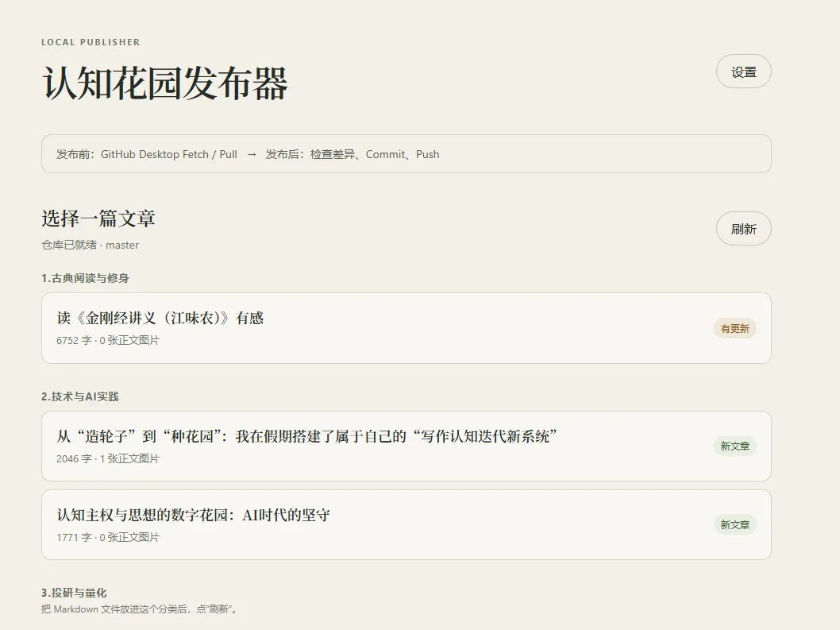Viewport: 840px width, 630px height.
Task: Click the 选择一篇文章 heading
Action: click(x=98, y=218)
